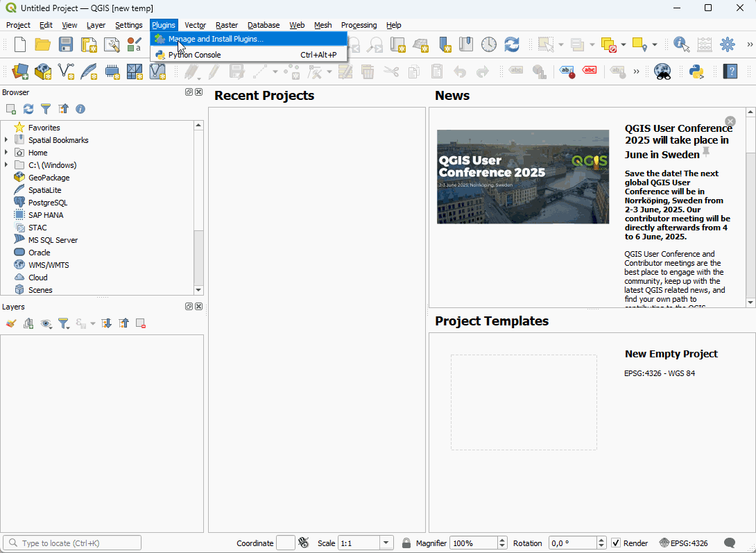Choose Python Console from the Plugins menu
Viewport: 756px width, 553px height.
point(249,55)
